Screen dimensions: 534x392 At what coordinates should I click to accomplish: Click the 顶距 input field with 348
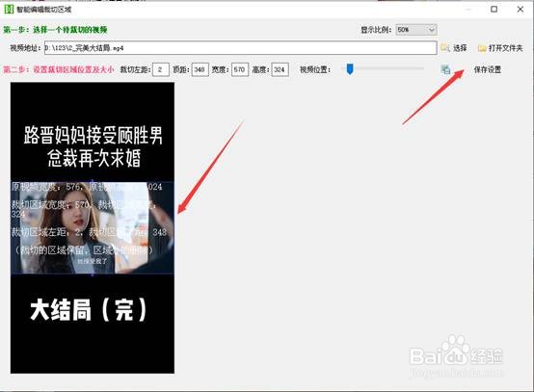200,69
